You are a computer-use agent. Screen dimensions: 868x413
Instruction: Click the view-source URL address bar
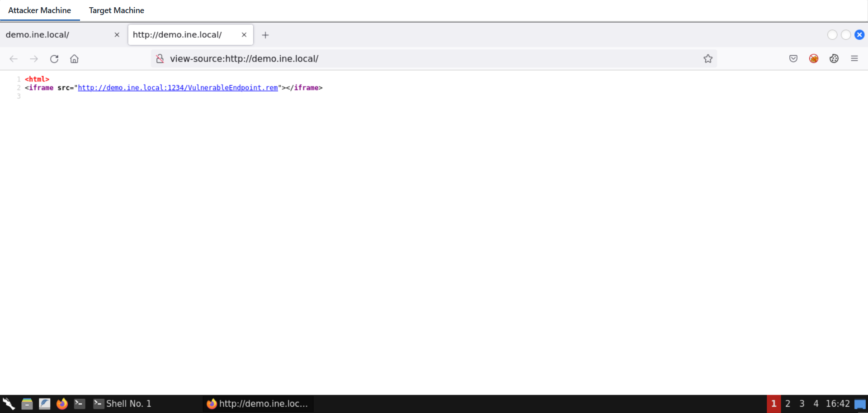point(407,59)
